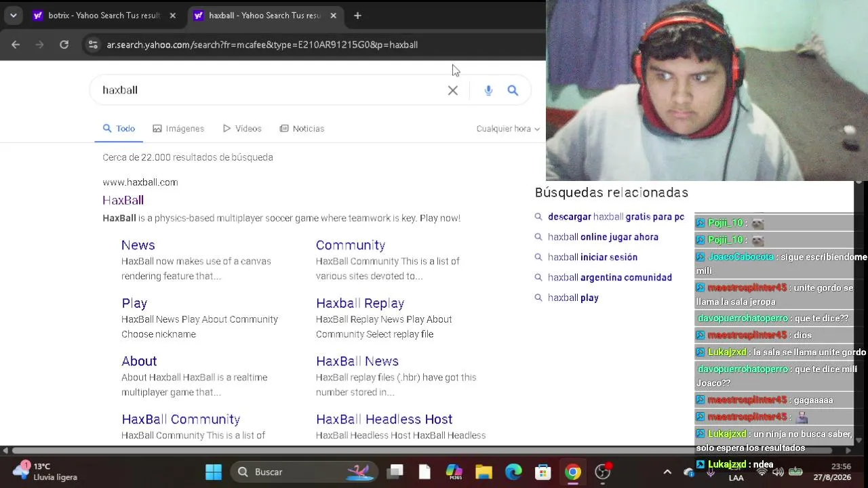The width and height of the screenshot is (868, 488).
Task: Go back with the browser back arrow
Action: (16, 45)
